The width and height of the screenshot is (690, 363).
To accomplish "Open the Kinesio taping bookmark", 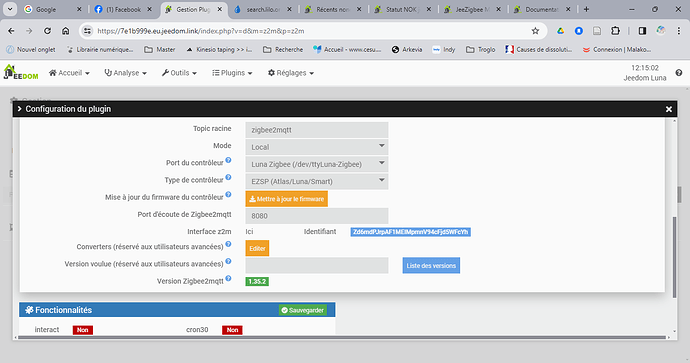I will coord(219,50).
